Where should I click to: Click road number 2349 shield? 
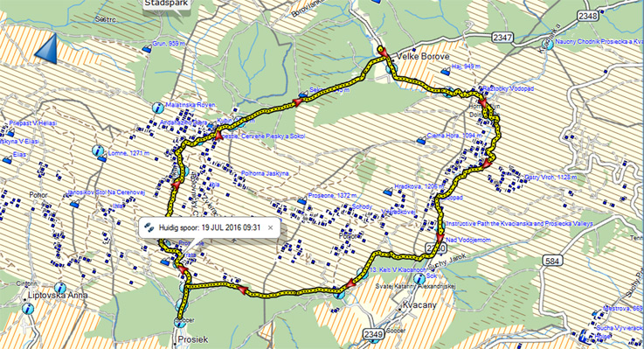[373, 335]
